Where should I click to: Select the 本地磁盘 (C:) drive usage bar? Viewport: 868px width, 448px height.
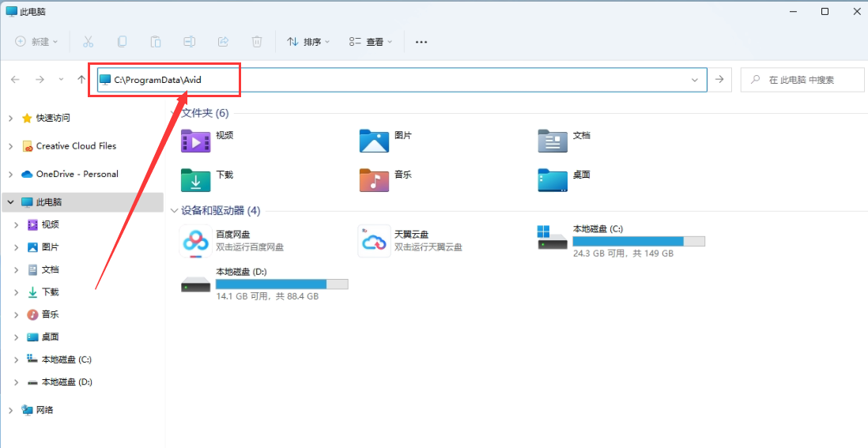pos(638,241)
